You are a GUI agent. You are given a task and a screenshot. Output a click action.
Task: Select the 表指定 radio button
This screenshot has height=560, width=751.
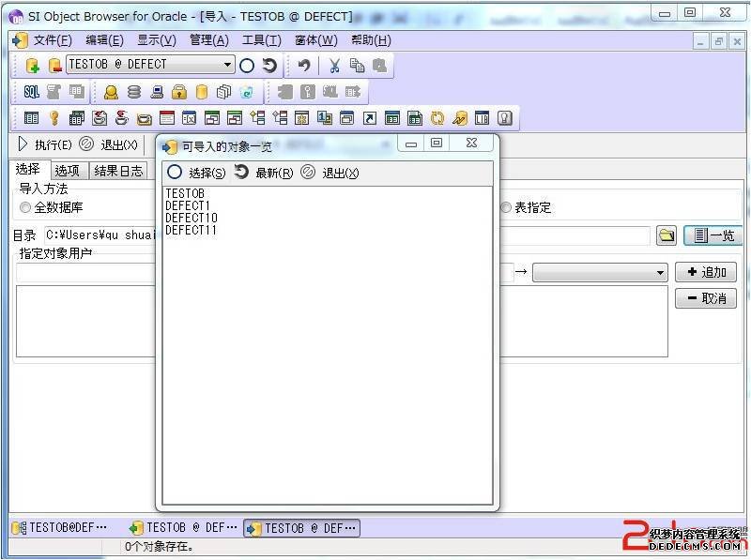[x=506, y=207]
